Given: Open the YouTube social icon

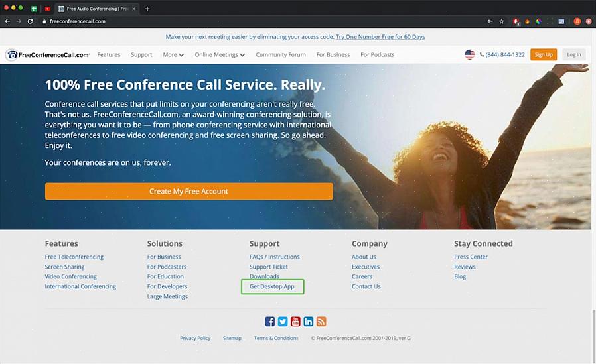Looking at the screenshot, I should pos(295,322).
